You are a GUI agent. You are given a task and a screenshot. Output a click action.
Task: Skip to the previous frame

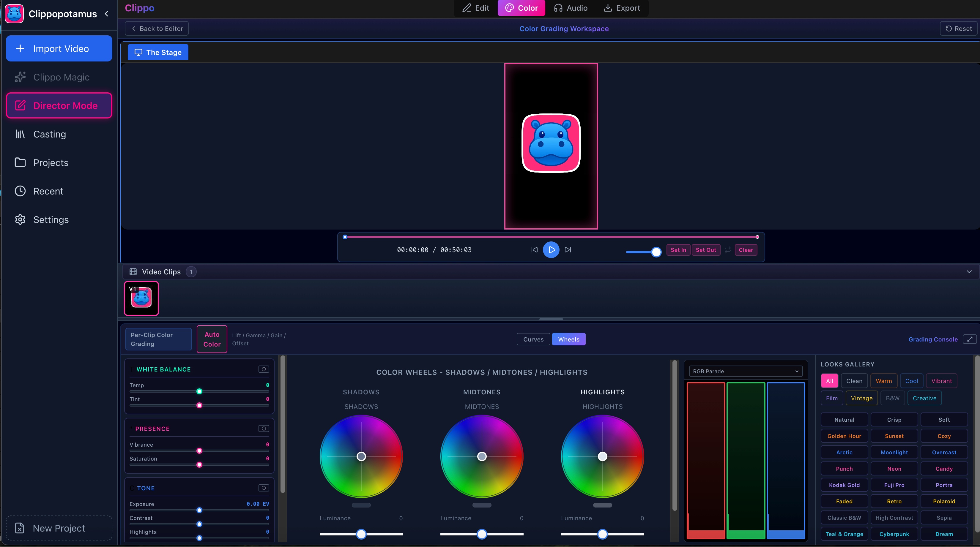pyautogui.click(x=535, y=250)
